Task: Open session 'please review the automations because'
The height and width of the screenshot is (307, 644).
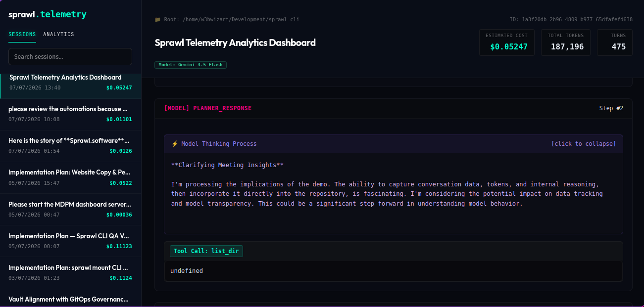Action: point(70,114)
